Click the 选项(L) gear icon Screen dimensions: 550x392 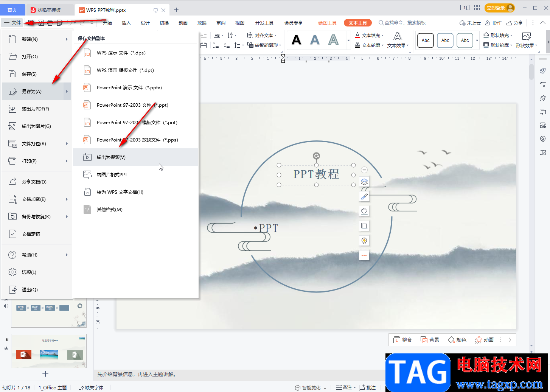[12, 272]
